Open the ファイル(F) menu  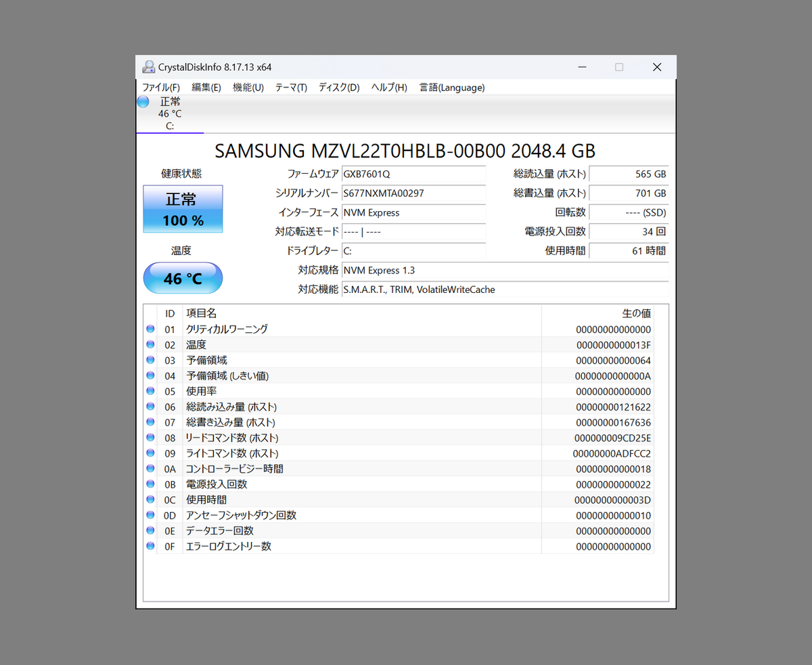161,87
